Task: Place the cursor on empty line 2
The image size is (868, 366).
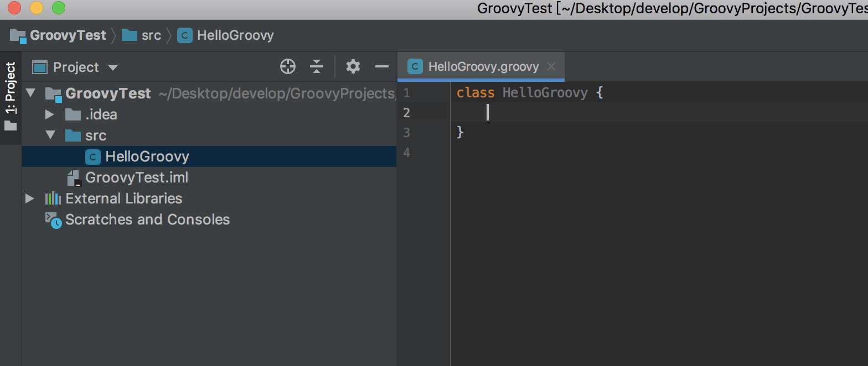Action: (659, 112)
